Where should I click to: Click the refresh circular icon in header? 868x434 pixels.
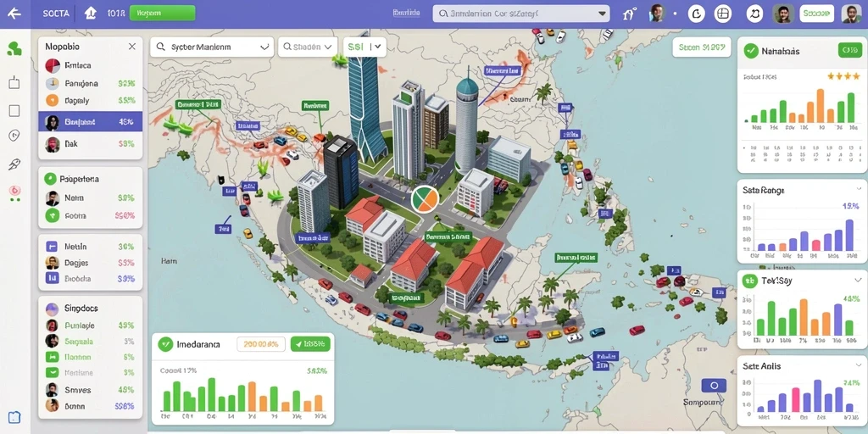[x=697, y=14]
